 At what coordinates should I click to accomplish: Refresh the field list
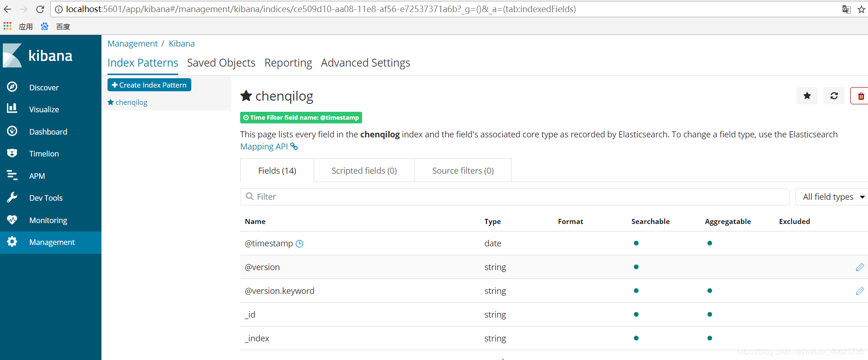[834, 96]
